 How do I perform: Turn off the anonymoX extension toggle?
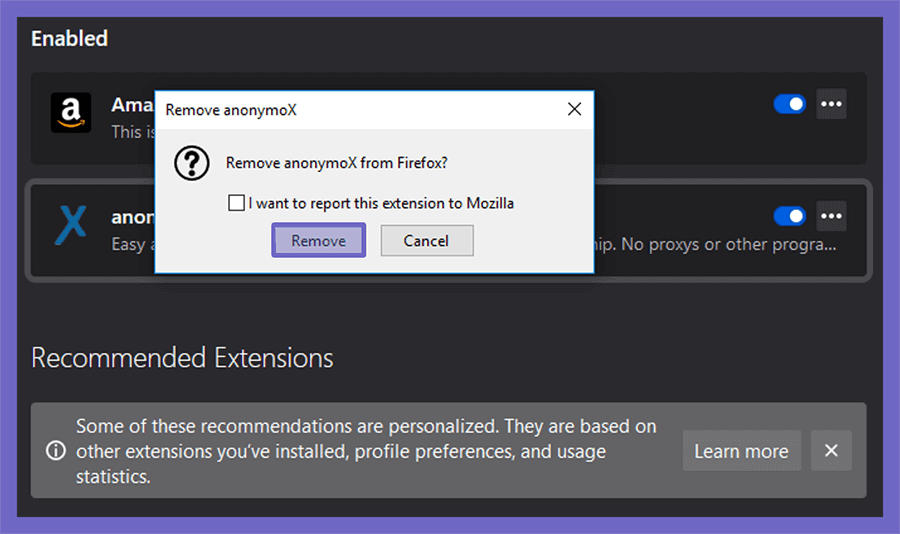(790, 216)
